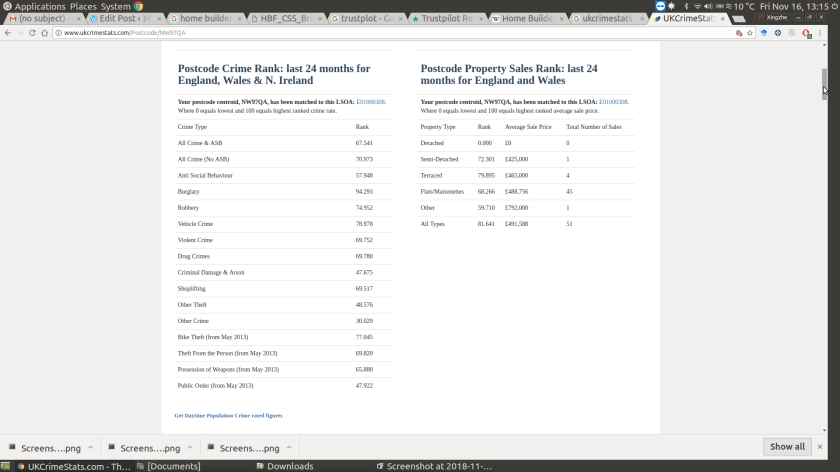Screen dimensions: 840x472
Task: Open the Wi-Fi network tray icon
Action: 698,6
